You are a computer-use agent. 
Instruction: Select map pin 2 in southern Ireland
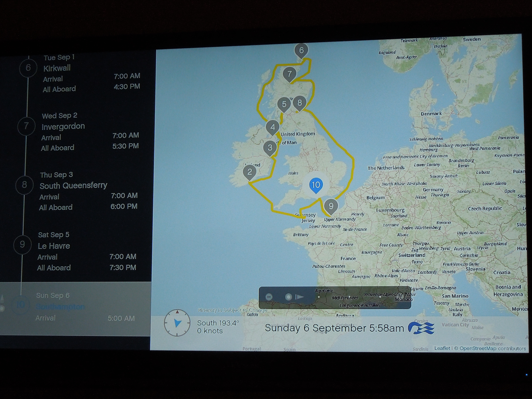click(x=249, y=173)
